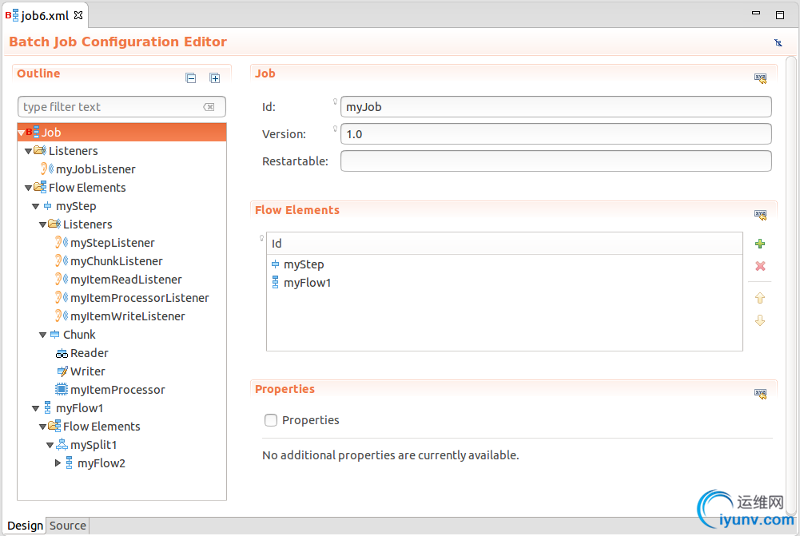Click the move down arrow icon
The width and height of the screenshot is (800, 536).
[x=760, y=320]
